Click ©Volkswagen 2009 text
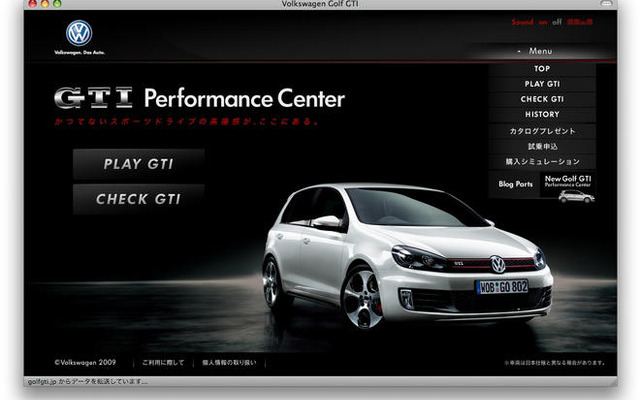This screenshot has width=640, height=400. pos(85,362)
